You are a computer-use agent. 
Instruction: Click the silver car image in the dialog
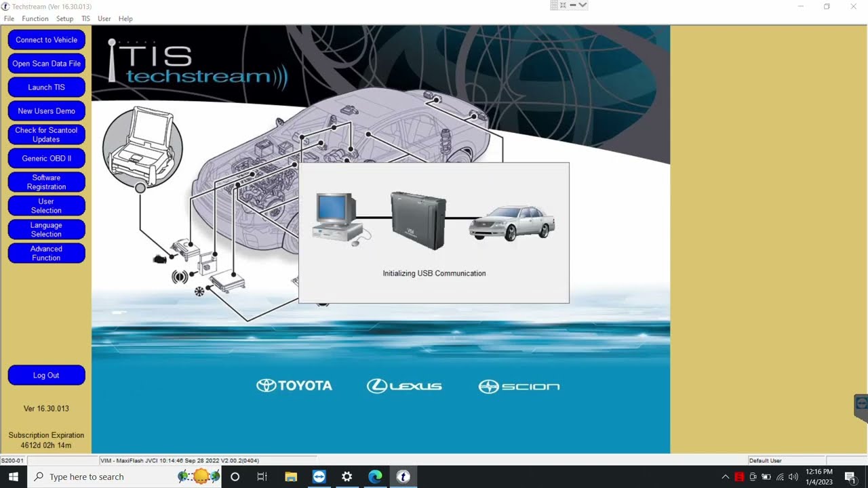point(512,223)
